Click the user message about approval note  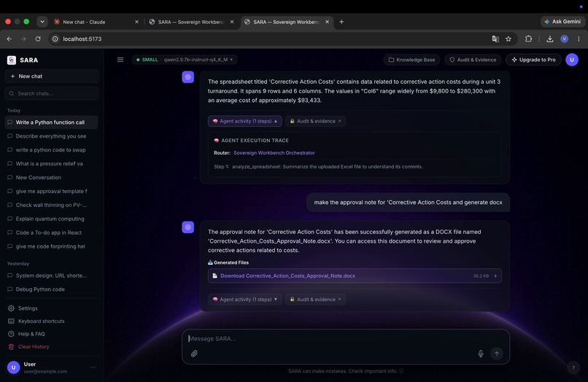click(408, 203)
